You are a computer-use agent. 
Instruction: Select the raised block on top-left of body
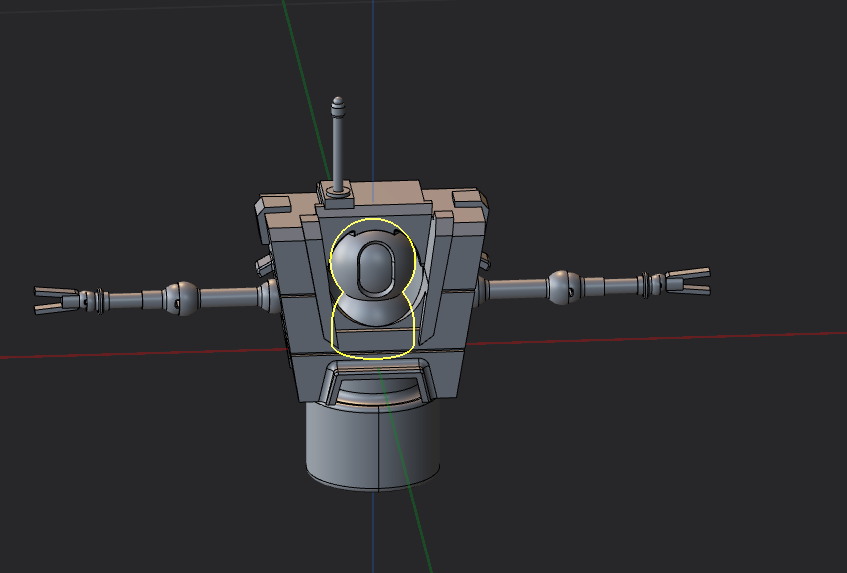[273, 205]
